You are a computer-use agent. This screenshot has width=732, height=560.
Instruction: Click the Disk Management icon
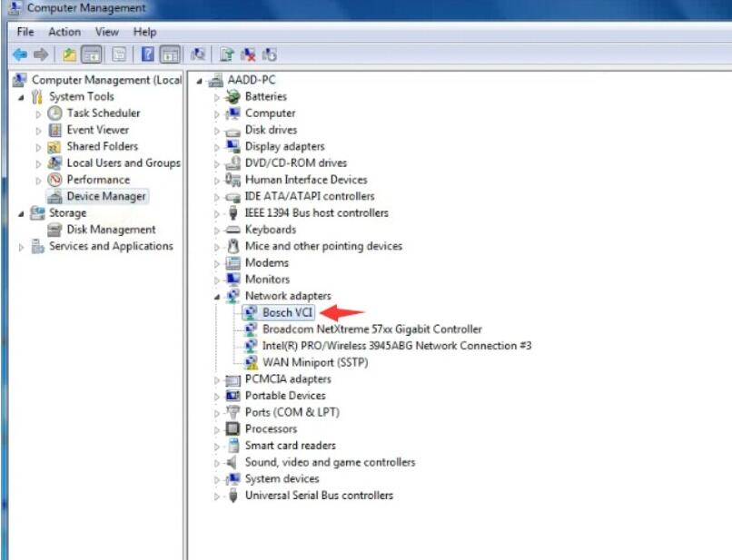tap(54, 230)
